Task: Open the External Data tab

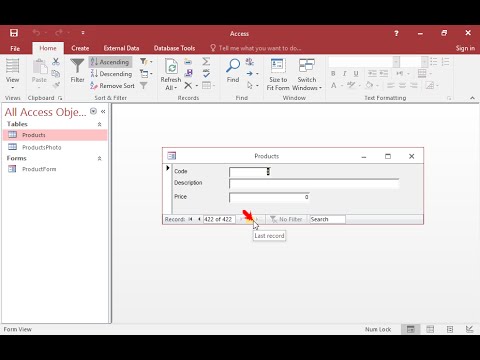Action: tap(121, 48)
